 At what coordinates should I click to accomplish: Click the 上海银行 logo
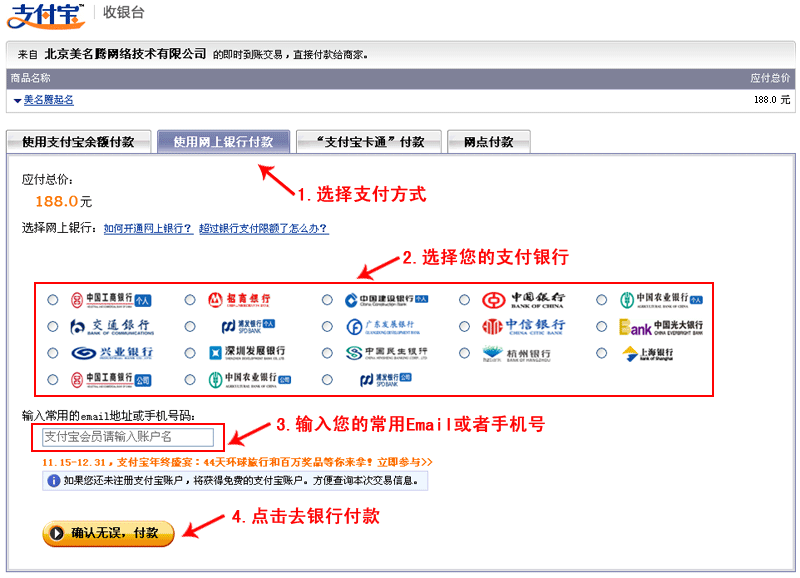[x=648, y=354]
